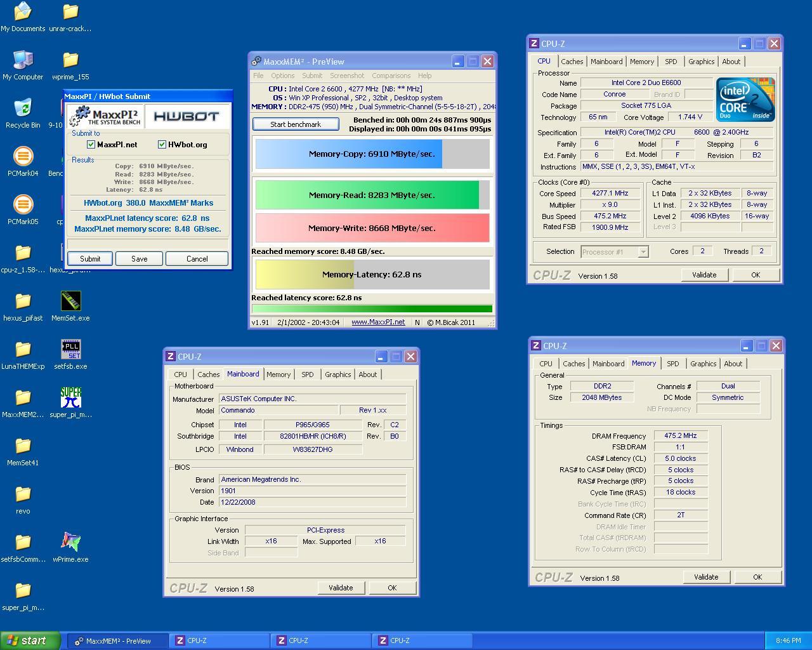The image size is (812, 650).
Task: Click the Memory-Read result bar
Action: tap(372, 195)
